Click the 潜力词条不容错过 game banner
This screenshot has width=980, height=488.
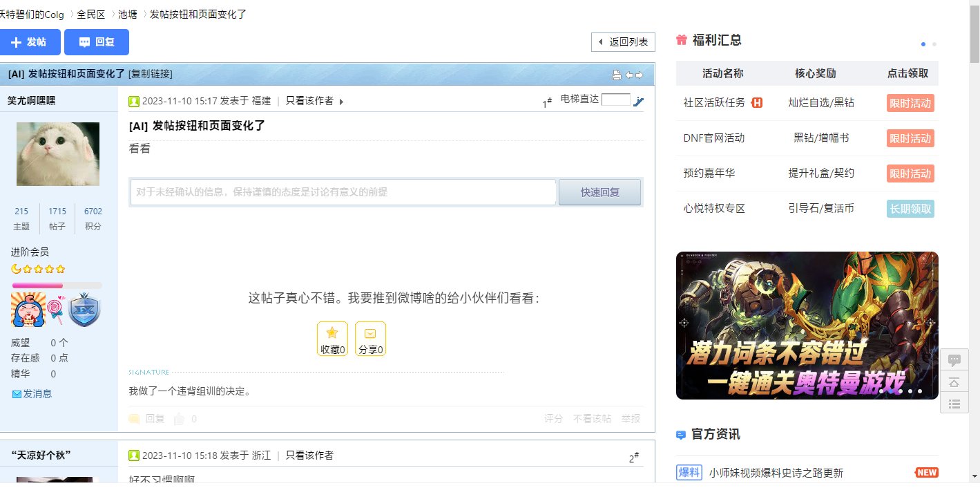[807, 326]
